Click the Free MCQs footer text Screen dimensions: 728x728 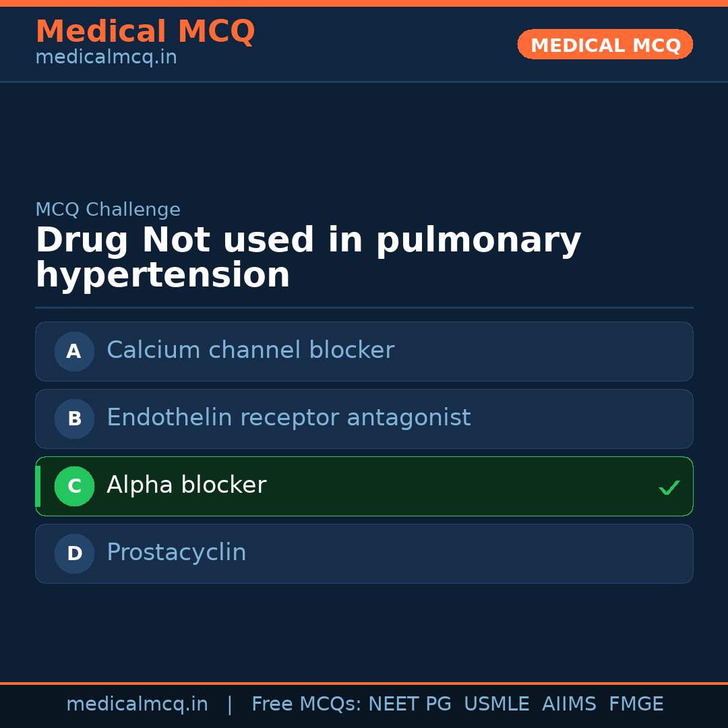[307, 704]
